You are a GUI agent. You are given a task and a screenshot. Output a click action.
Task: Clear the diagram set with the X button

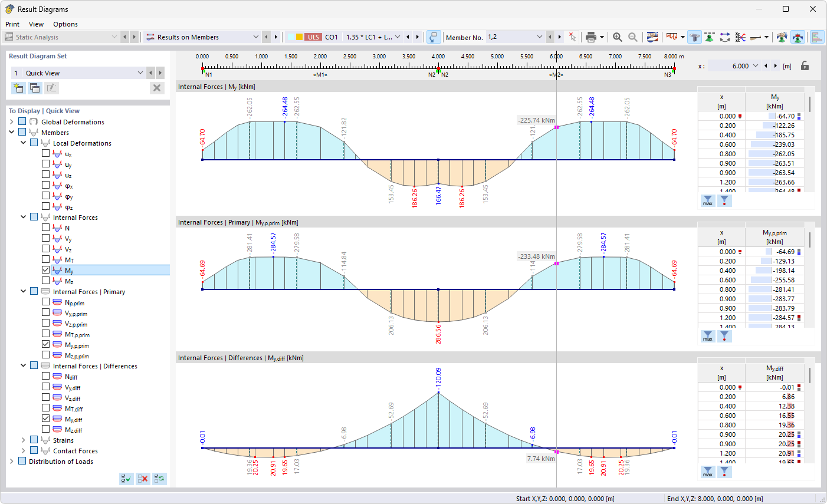pos(156,87)
